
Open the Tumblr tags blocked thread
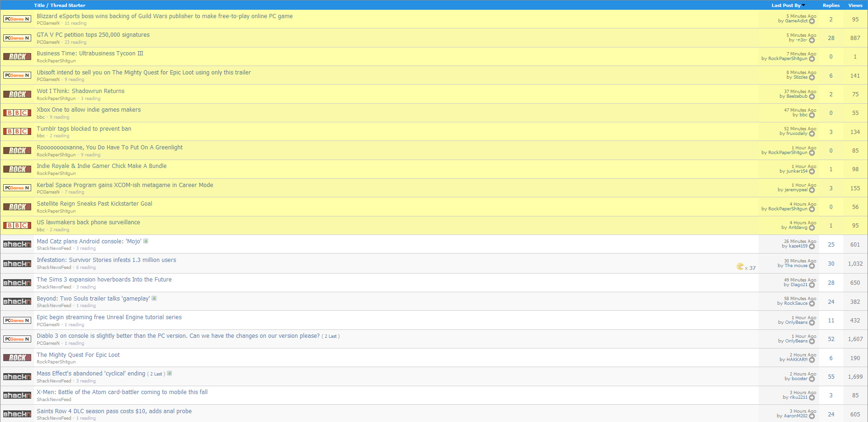[x=84, y=128]
